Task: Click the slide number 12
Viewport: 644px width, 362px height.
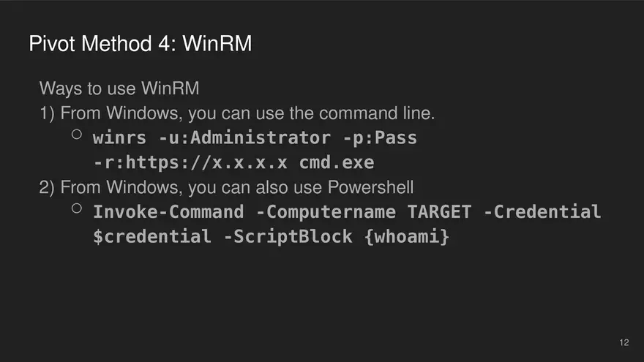Action: click(624, 342)
